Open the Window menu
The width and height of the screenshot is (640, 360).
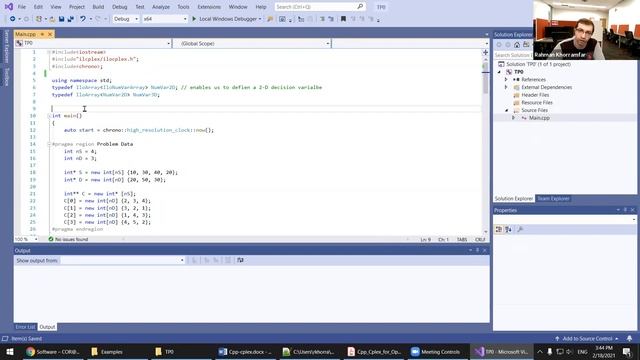click(x=238, y=7)
